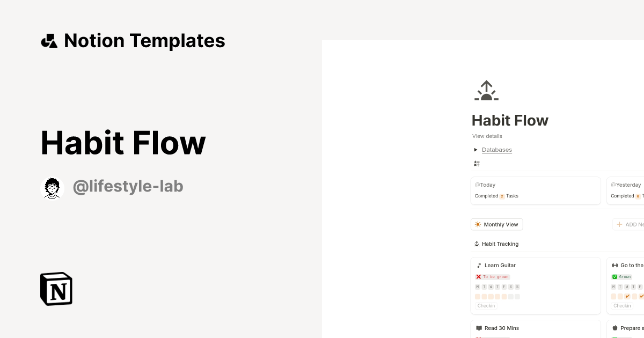The height and width of the screenshot is (338, 644).
Task: Click the Notion logo at bottom left
Action: [55, 289]
